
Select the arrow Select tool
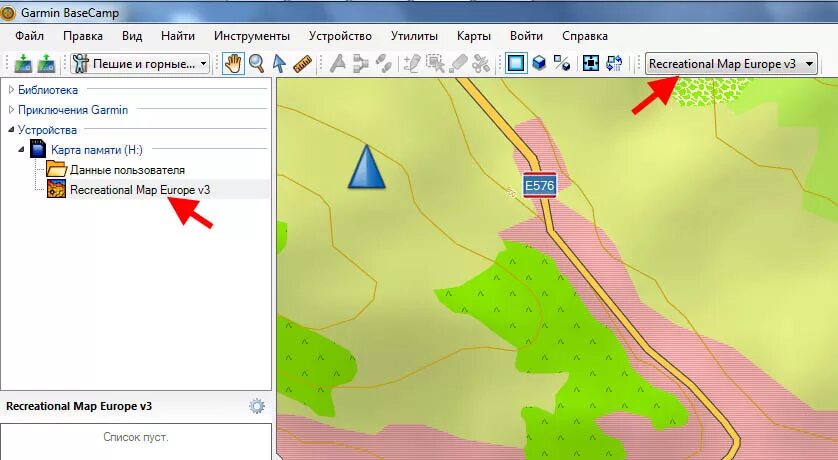point(279,64)
